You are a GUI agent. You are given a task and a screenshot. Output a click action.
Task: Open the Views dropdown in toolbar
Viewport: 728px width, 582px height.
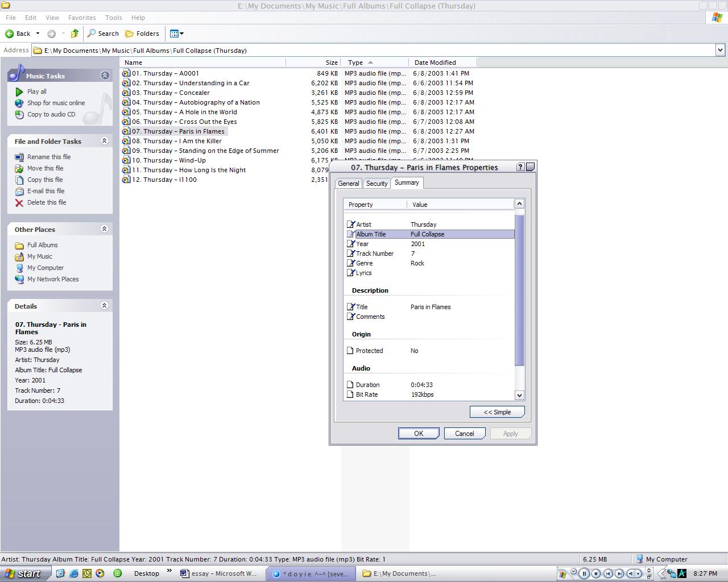pos(176,34)
